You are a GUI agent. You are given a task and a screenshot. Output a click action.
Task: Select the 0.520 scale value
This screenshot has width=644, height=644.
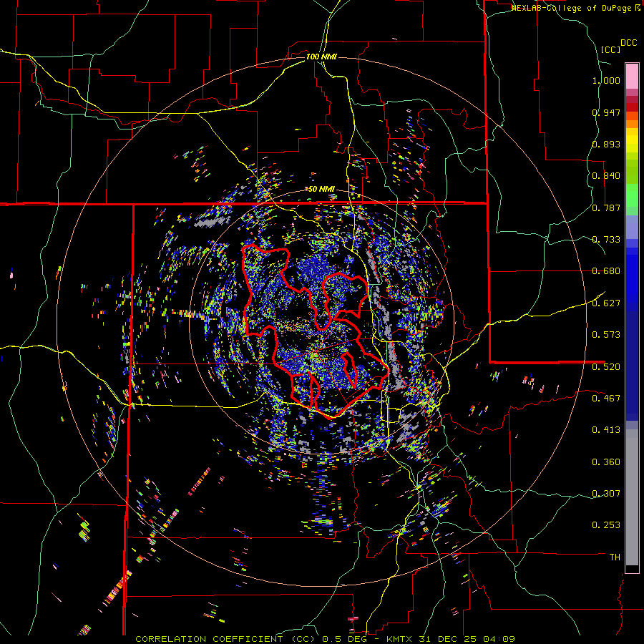(x=606, y=367)
